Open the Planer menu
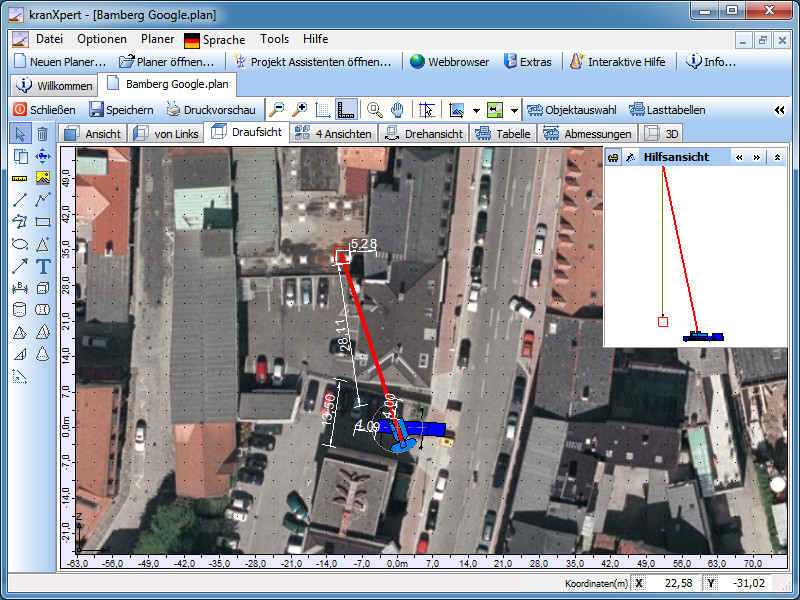The width and height of the screenshot is (800, 600). coord(157,39)
